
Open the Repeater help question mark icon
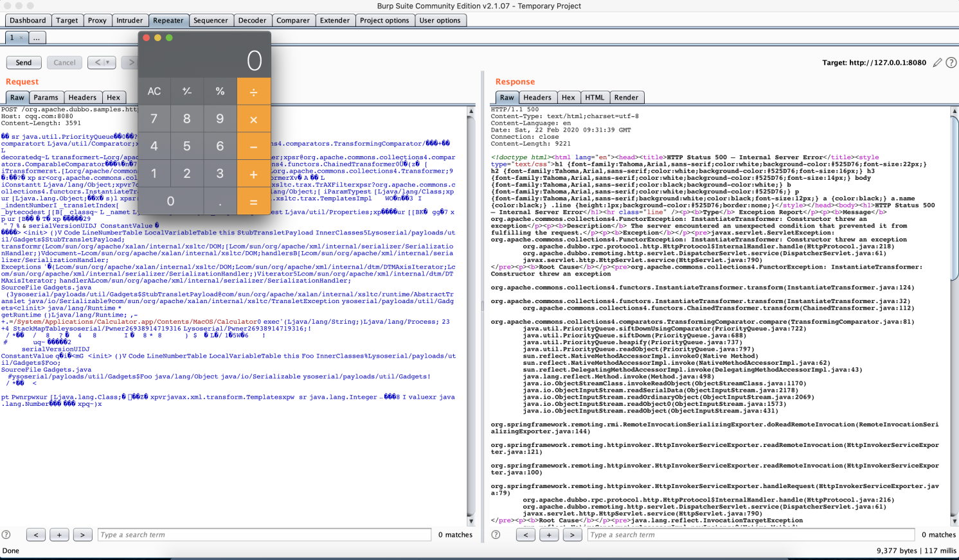(x=951, y=62)
